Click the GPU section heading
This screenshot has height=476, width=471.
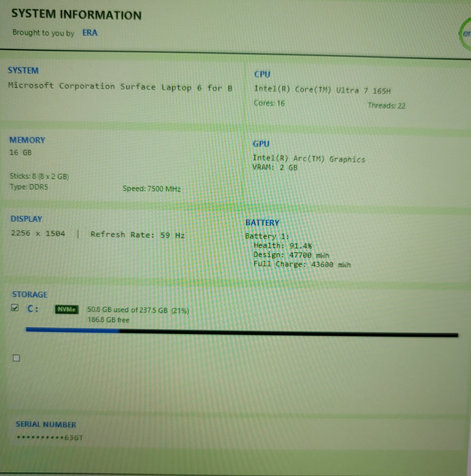click(261, 144)
